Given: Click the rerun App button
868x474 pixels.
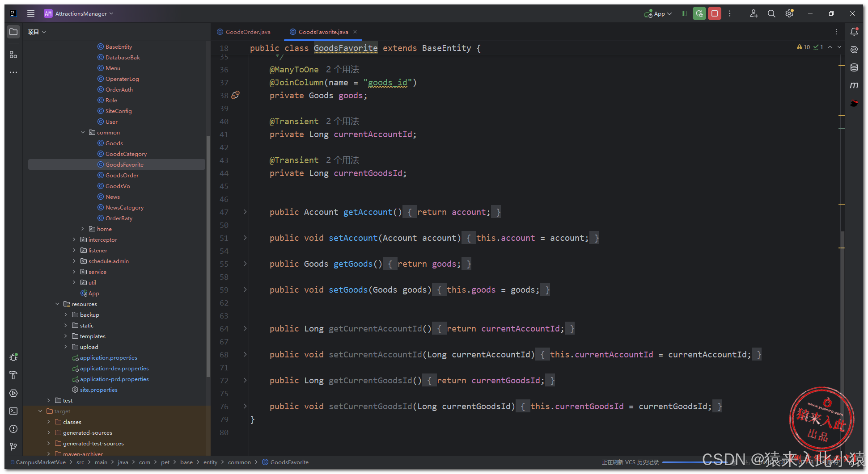Looking at the screenshot, I should (699, 13).
